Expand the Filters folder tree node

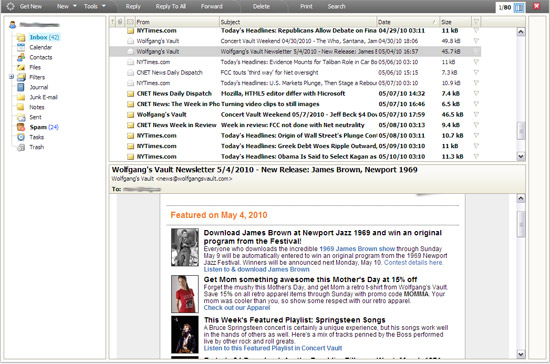point(11,77)
